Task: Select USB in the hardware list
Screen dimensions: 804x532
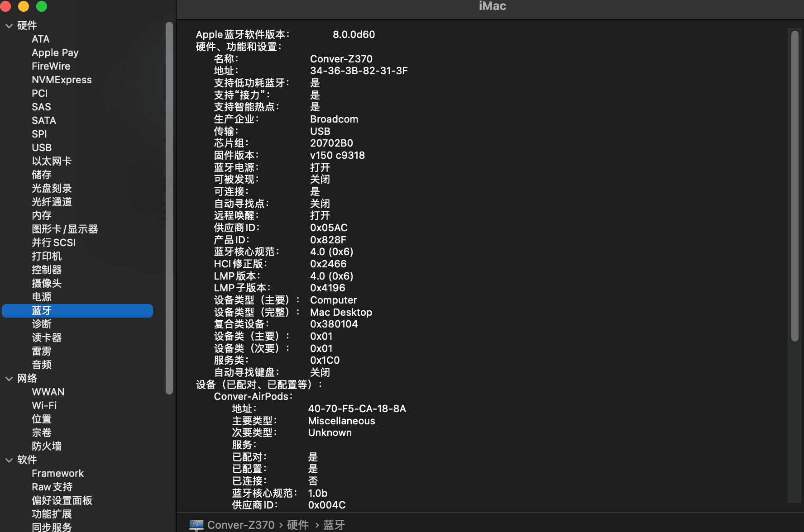Action: pyautogui.click(x=42, y=148)
